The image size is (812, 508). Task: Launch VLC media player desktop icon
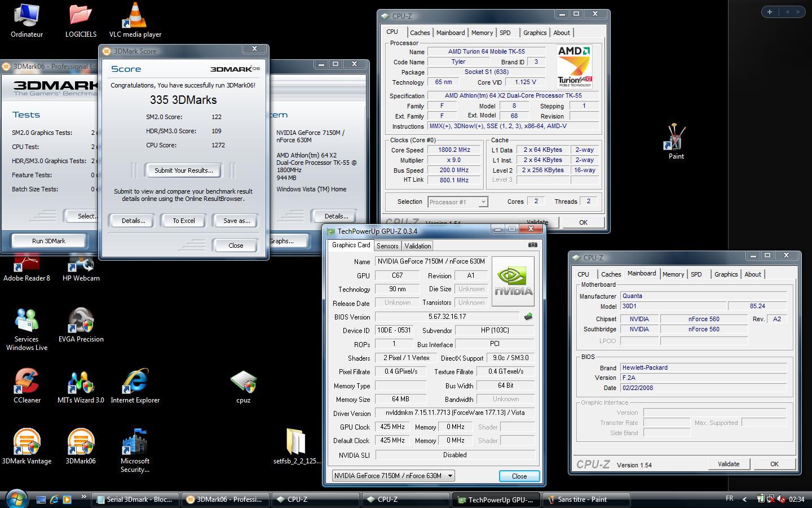(x=135, y=20)
